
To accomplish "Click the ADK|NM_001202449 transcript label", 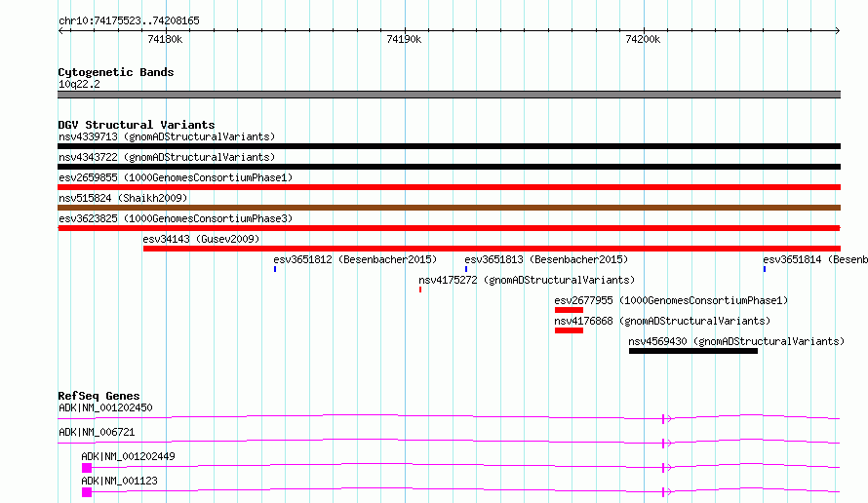I will pos(128,456).
